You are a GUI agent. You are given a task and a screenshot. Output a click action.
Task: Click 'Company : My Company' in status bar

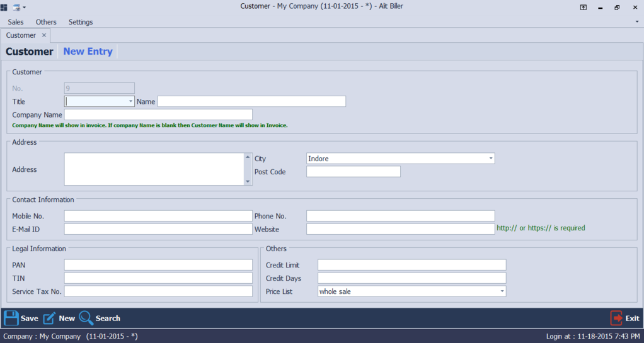click(x=42, y=337)
